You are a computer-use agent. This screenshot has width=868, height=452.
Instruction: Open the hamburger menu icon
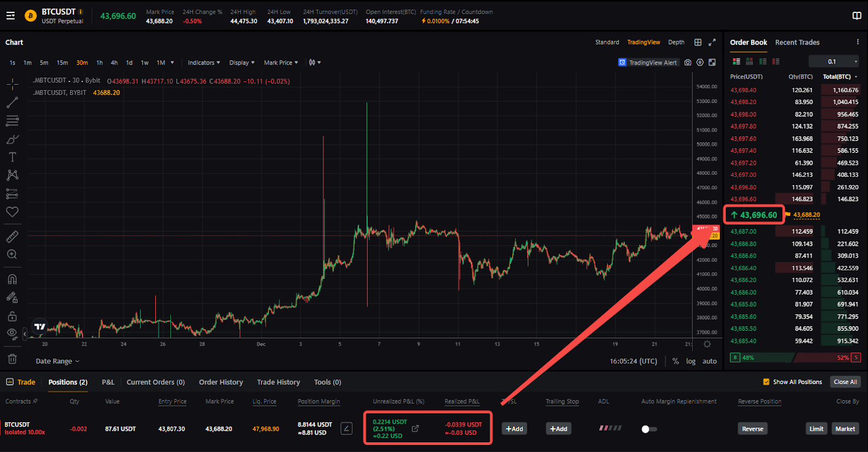10,16
